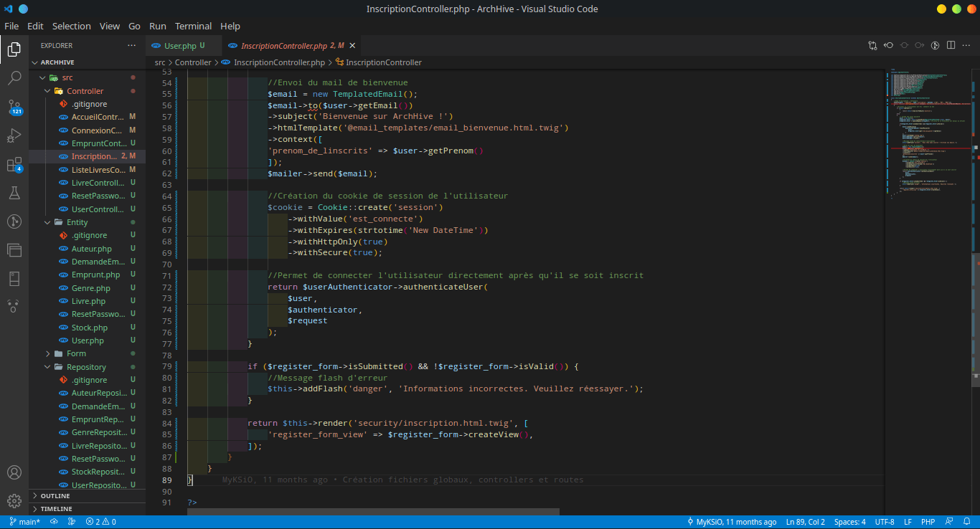Open Stock.php in the Entity folder
980x529 pixels.
pos(89,328)
